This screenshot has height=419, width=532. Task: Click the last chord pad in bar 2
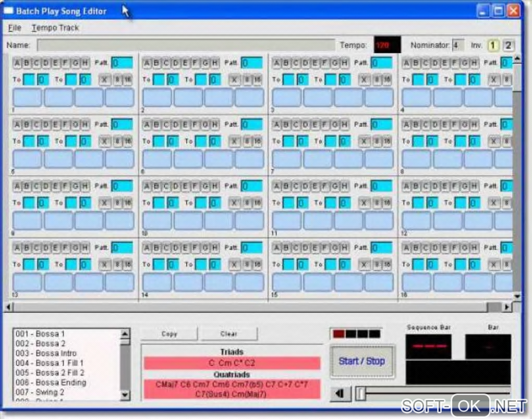pyautogui.click(x=249, y=97)
